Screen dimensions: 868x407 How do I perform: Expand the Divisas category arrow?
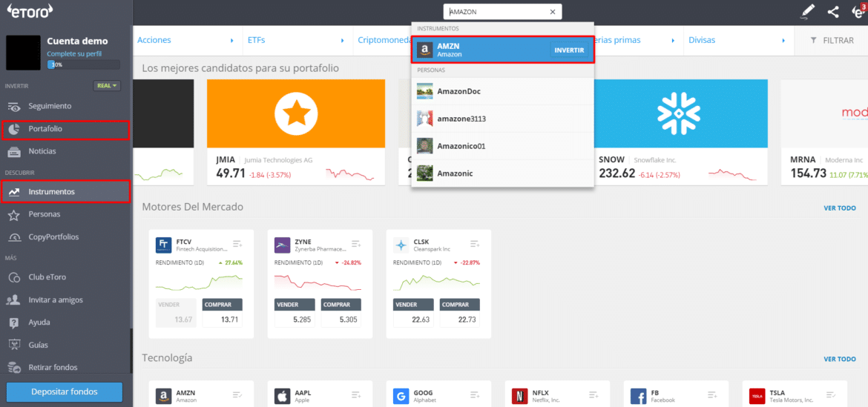[x=783, y=40]
